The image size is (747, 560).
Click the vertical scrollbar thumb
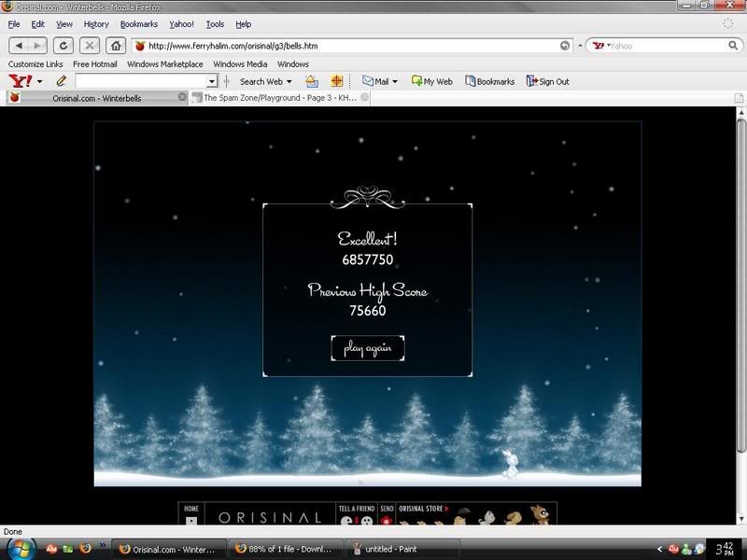(740, 286)
